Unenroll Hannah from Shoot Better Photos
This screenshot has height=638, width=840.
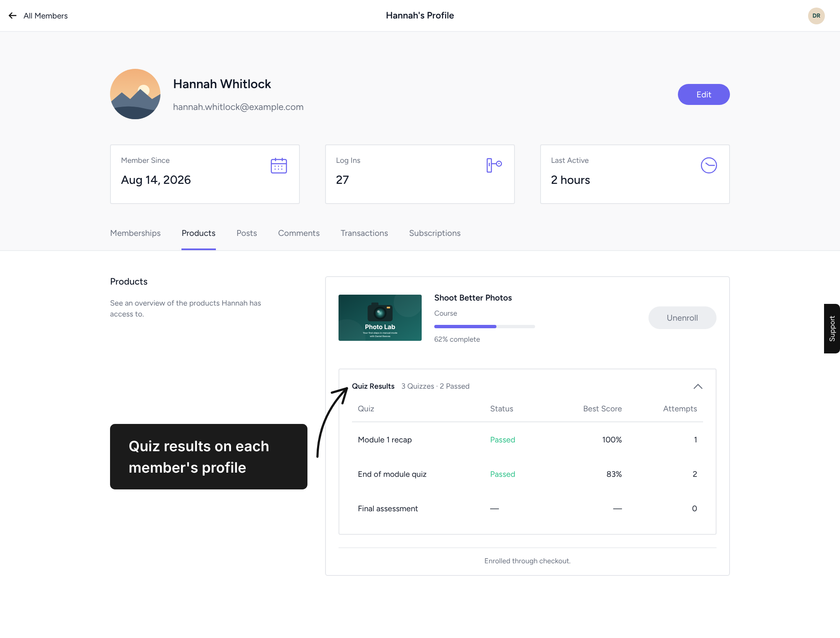pyautogui.click(x=682, y=318)
